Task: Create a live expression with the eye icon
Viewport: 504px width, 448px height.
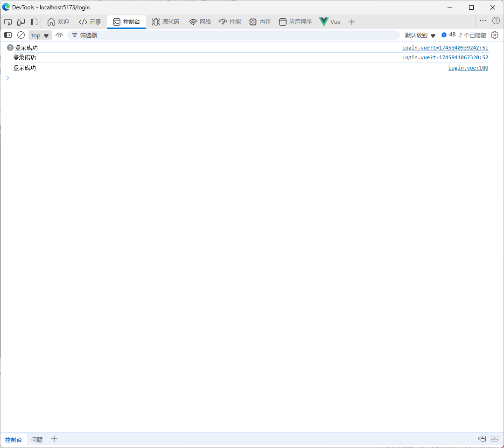Action: tap(59, 35)
